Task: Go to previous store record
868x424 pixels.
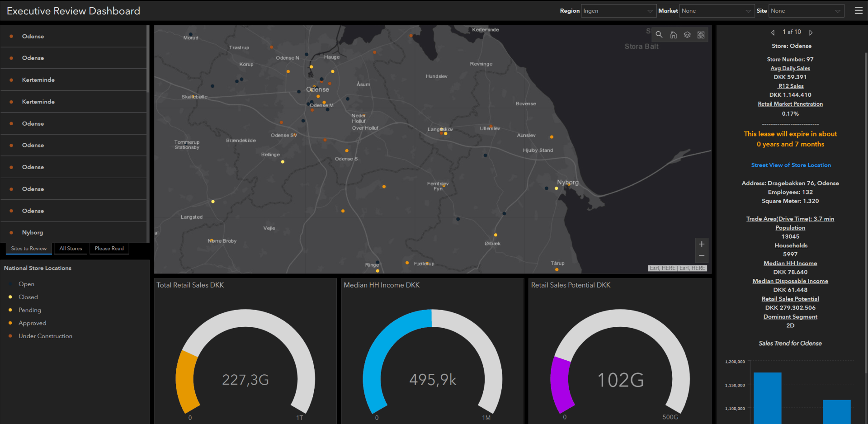Action: pyautogui.click(x=773, y=33)
